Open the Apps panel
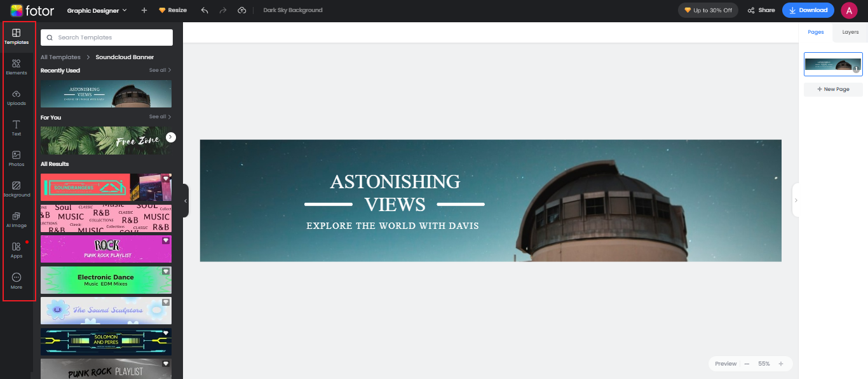Screen dimensions: 868x379 point(17,250)
